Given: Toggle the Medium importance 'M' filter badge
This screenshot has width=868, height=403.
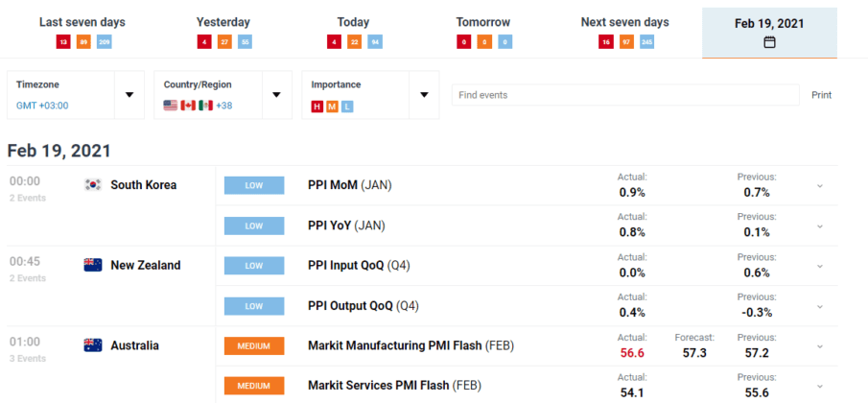Looking at the screenshot, I should tap(332, 106).
